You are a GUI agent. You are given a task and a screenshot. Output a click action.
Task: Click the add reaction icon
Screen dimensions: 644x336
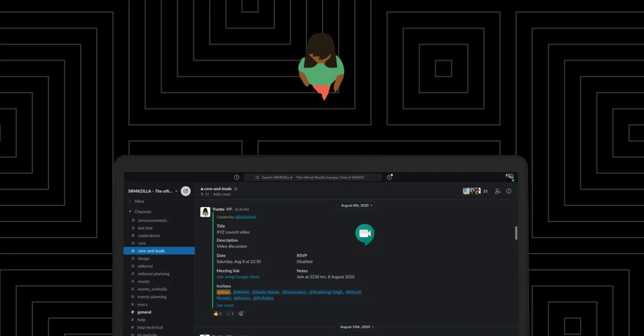coord(241,314)
